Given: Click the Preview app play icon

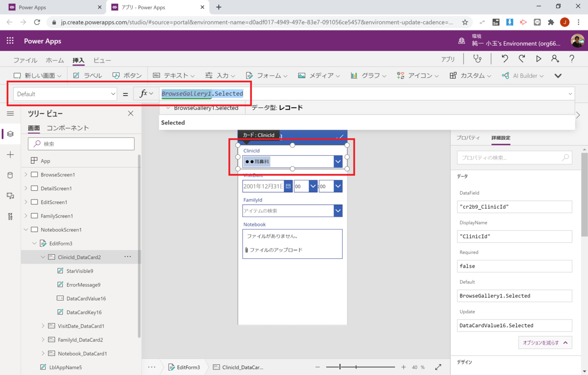Looking at the screenshot, I should pyautogui.click(x=539, y=59).
